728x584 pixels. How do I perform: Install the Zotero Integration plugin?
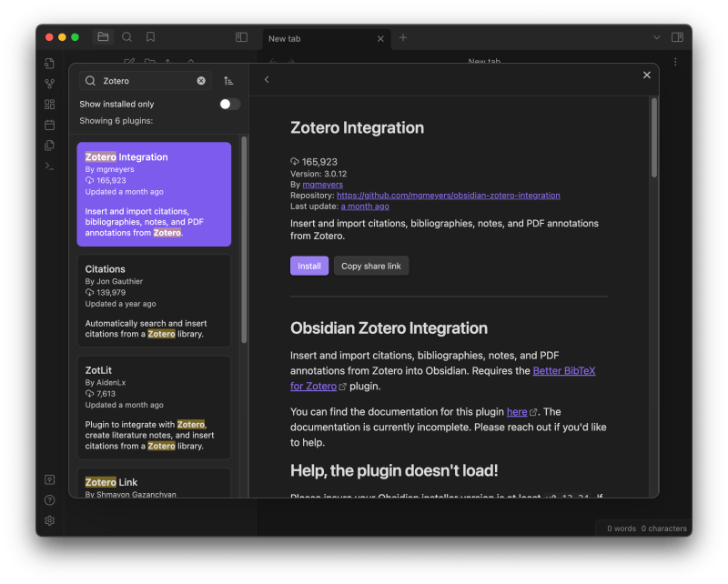tap(309, 265)
